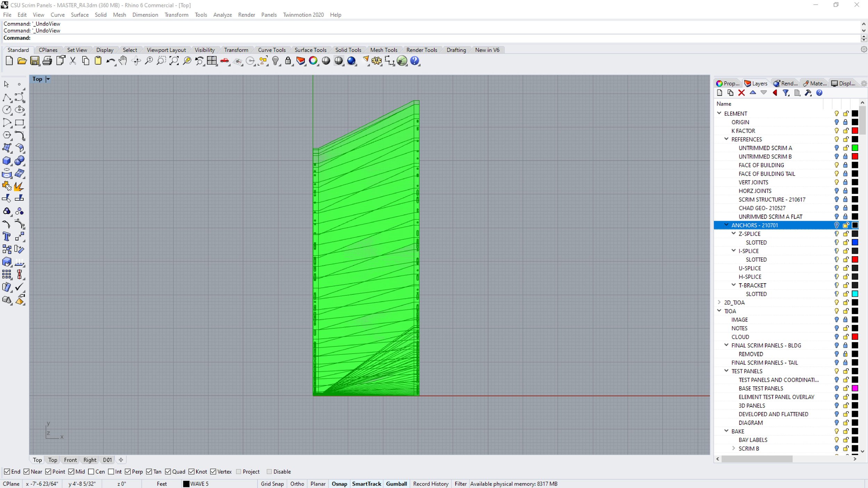Image resolution: width=868 pixels, height=488 pixels.
Task: Toggle the Perp osnap checkbox
Action: coord(128,471)
